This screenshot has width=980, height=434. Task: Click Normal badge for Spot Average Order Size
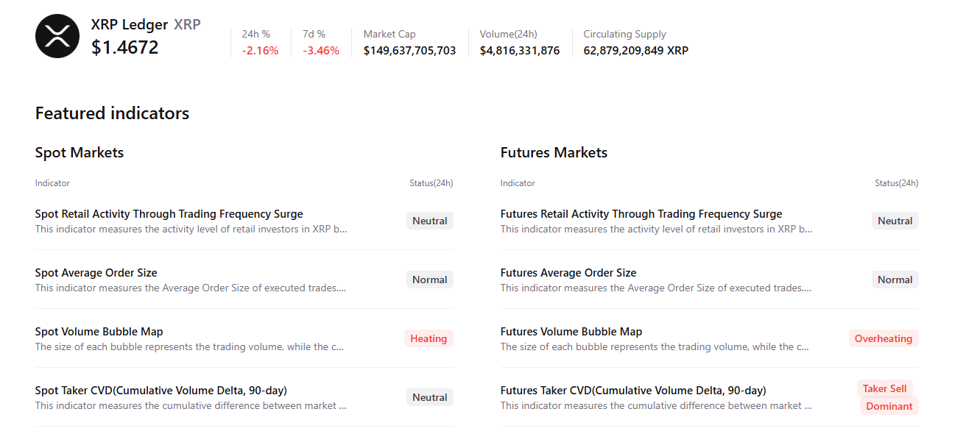click(x=430, y=280)
